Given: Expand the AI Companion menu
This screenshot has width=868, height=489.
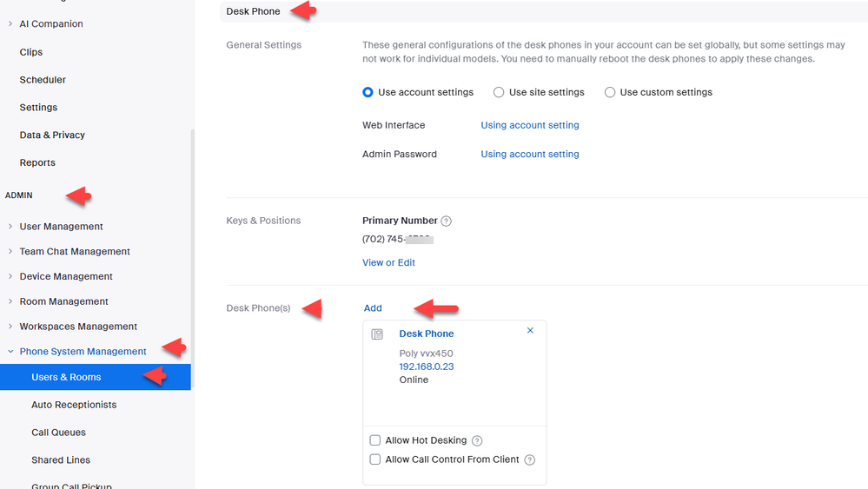Looking at the screenshot, I should (10, 24).
